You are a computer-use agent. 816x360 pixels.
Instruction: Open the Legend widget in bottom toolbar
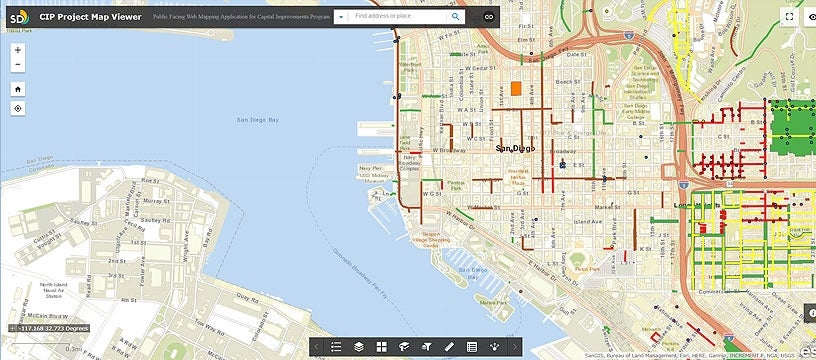point(336,347)
